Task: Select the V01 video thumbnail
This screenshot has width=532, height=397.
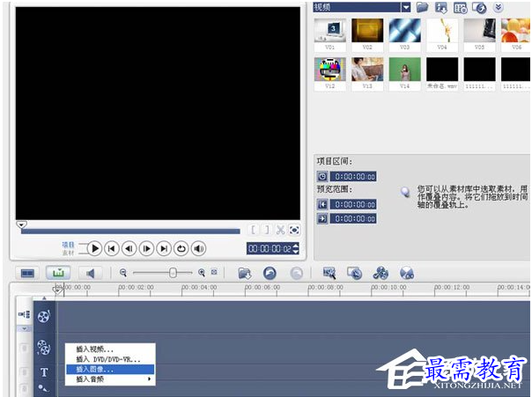Action: click(330, 31)
